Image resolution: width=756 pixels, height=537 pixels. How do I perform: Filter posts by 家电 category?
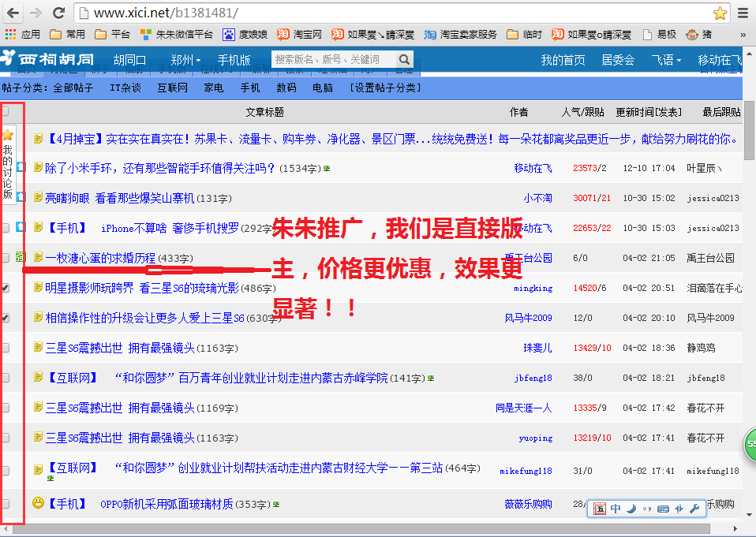click(214, 88)
